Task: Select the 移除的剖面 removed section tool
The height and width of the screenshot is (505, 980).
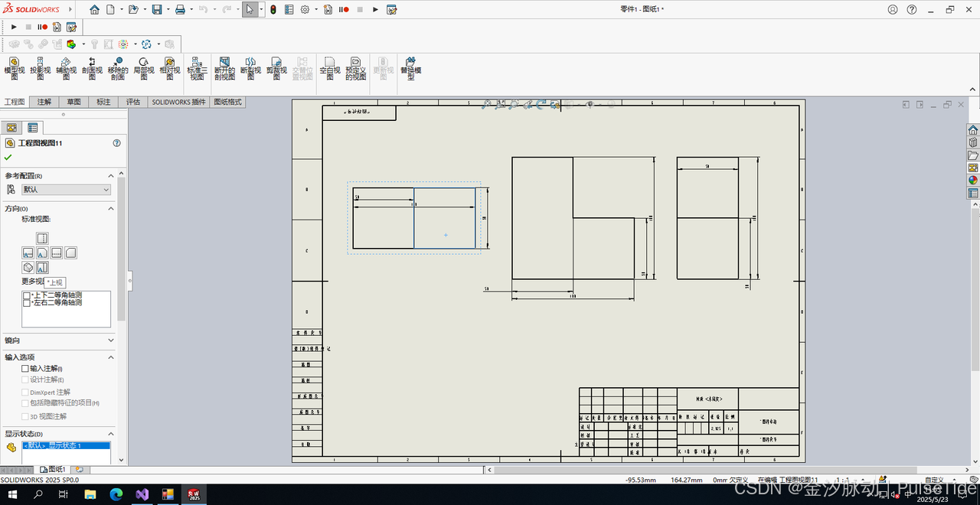Action: pyautogui.click(x=117, y=68)
